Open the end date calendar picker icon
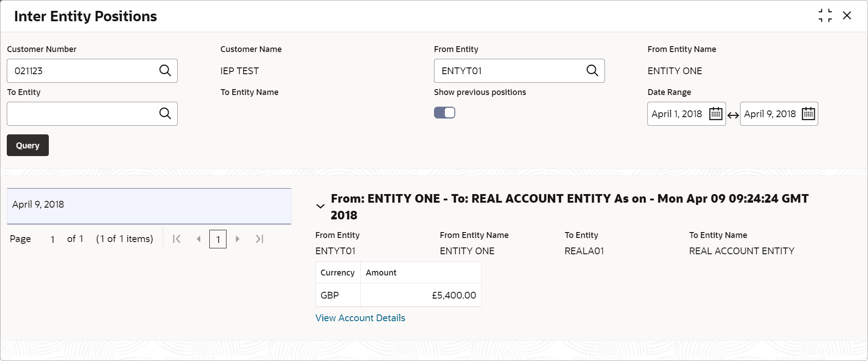The image size is (868, 361). (808, 114)
